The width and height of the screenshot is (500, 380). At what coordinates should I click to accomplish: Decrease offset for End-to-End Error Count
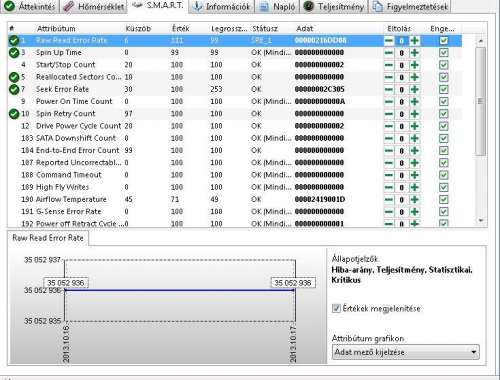tap(389, 151)
